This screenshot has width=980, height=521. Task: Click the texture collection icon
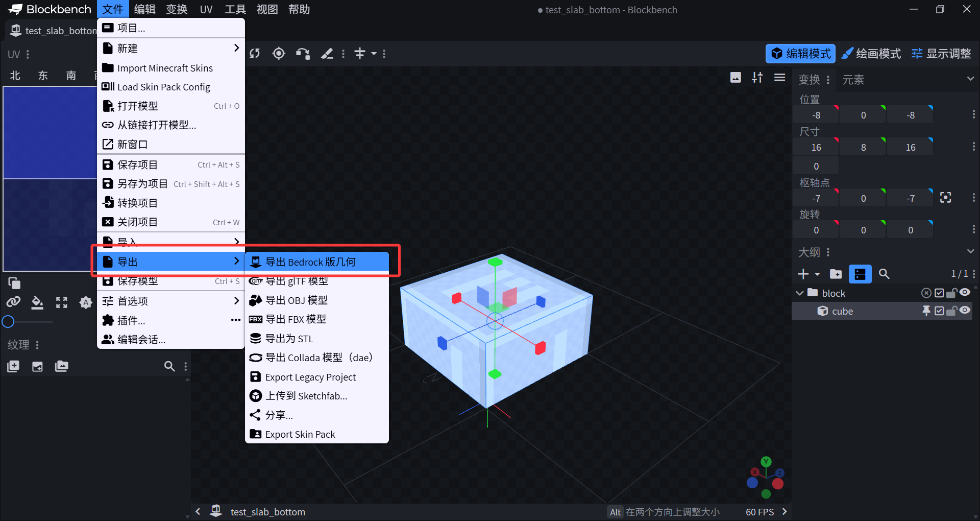coord(62,366)
